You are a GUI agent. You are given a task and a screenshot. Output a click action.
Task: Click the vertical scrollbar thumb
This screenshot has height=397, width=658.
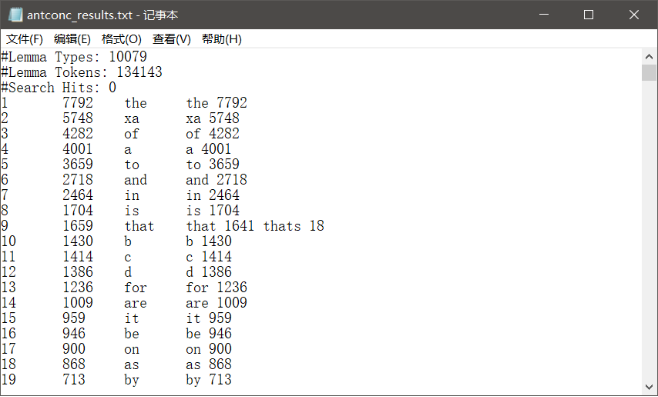[x=649, y=73]
